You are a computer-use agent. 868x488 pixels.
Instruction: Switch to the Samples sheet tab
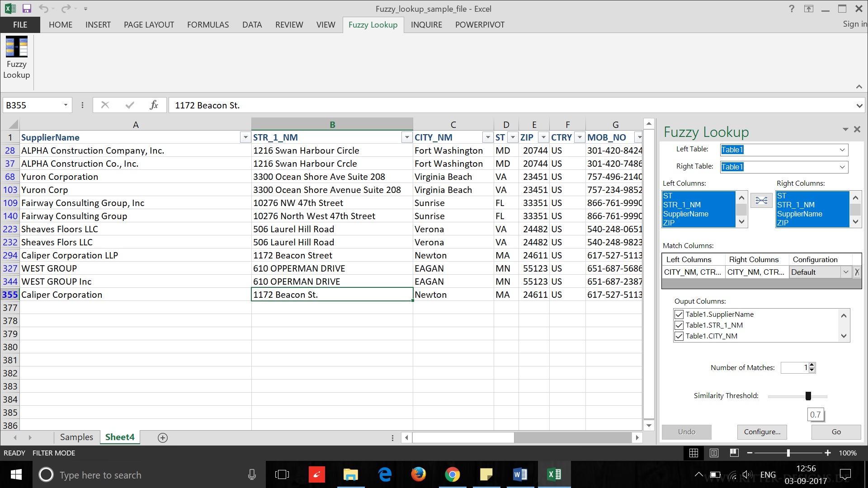tap(76, 437)
